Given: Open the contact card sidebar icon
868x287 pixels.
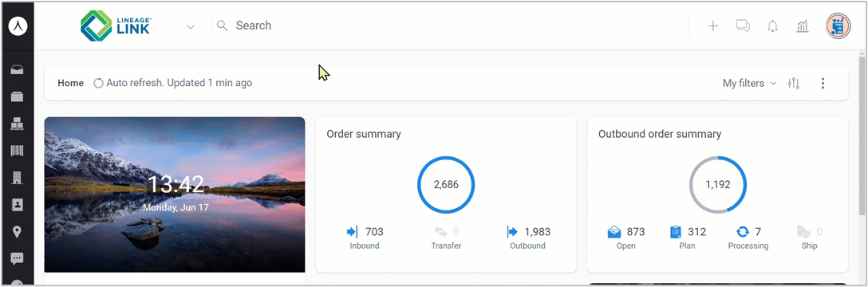Looking at the screenshot, I should [17, 205].
